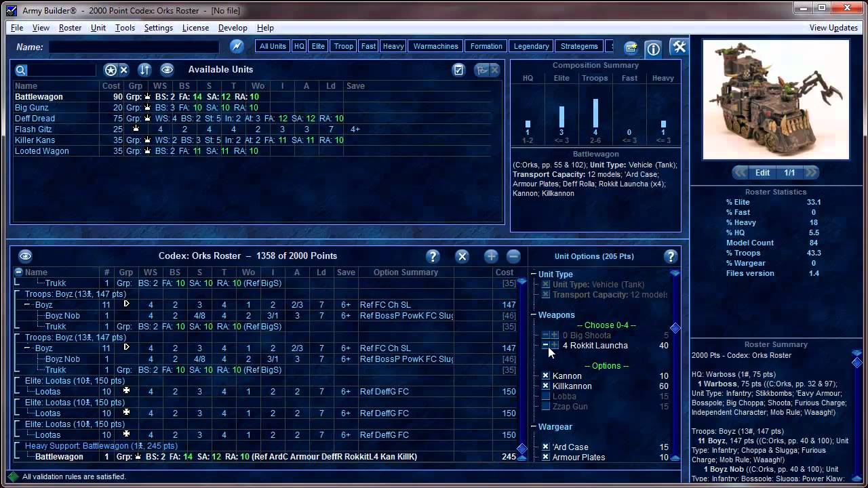
Task: Go to the next unit picture
Action: click(811, 172)
